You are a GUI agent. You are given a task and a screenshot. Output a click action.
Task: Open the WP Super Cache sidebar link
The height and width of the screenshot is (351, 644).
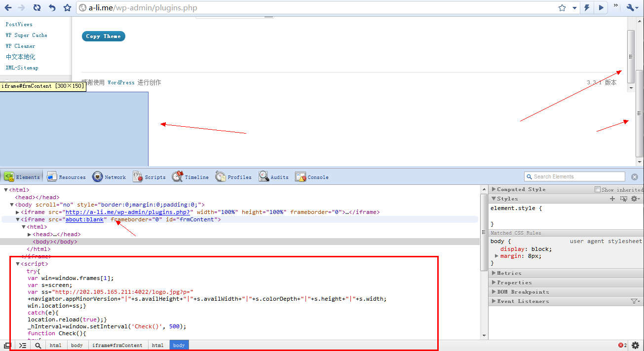(26, 35)
